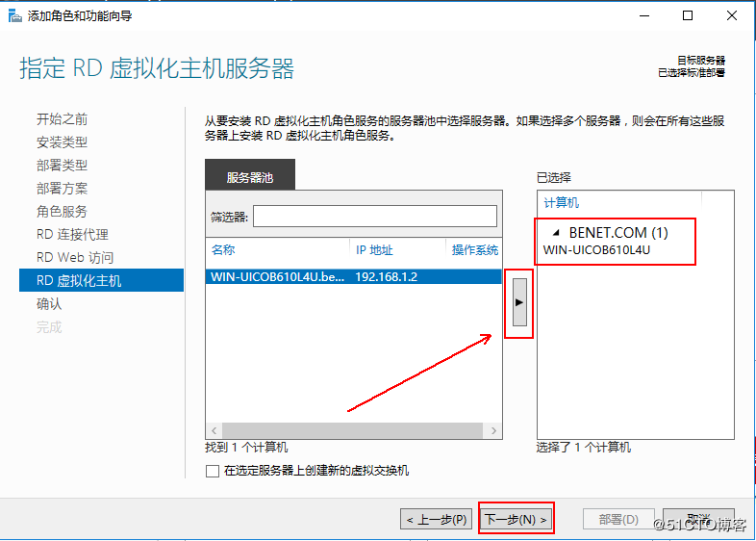Image resolution: width=756 pixels, height=541 pixels.
Task: Click the 操作系统 column header
Action: coord(475,250)
